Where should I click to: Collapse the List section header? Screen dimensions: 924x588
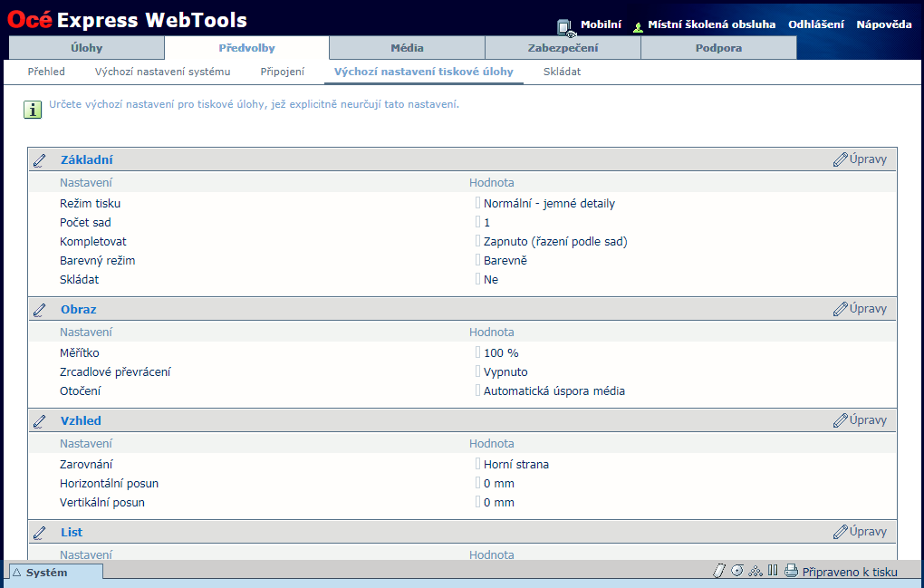[x=72, y=532]
